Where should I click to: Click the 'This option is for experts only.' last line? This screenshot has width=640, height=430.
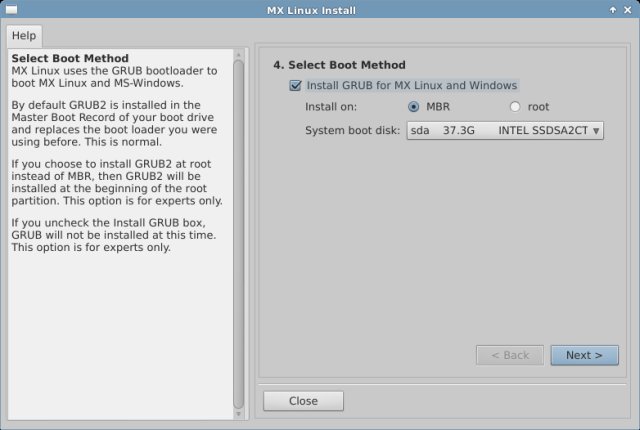(91, 248)
